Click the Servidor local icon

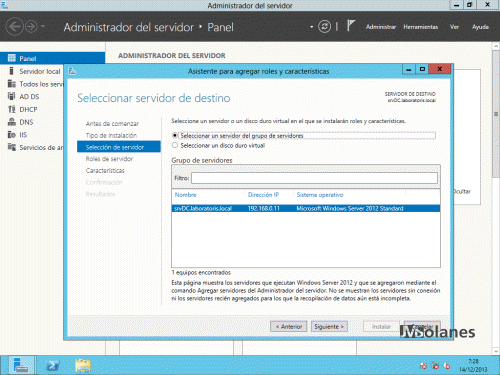coord(12,71)
